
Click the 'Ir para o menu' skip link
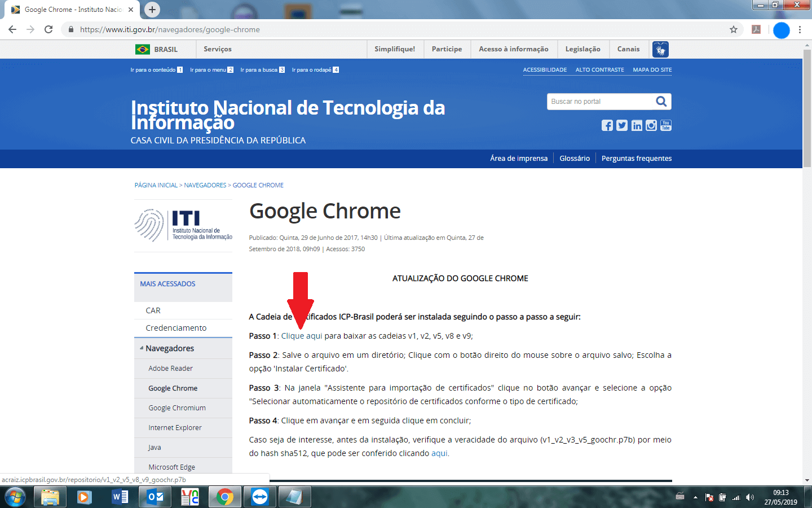pos(211,70)
